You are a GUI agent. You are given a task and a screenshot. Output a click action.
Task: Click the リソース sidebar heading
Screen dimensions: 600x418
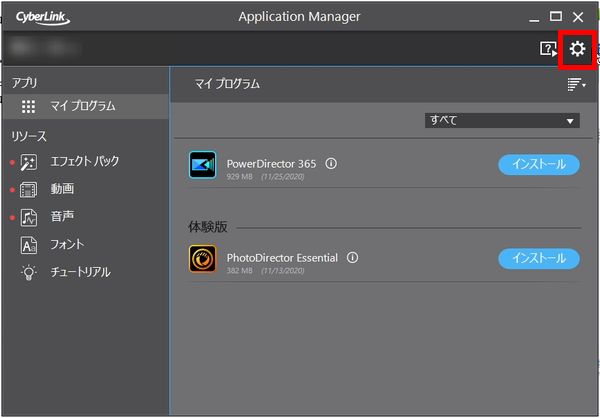(x=29, y=137)
